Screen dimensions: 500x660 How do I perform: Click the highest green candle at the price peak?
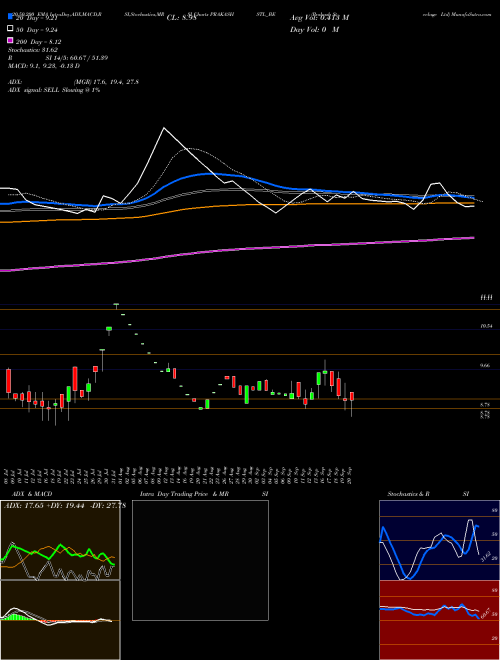click(x=116, y=304)
